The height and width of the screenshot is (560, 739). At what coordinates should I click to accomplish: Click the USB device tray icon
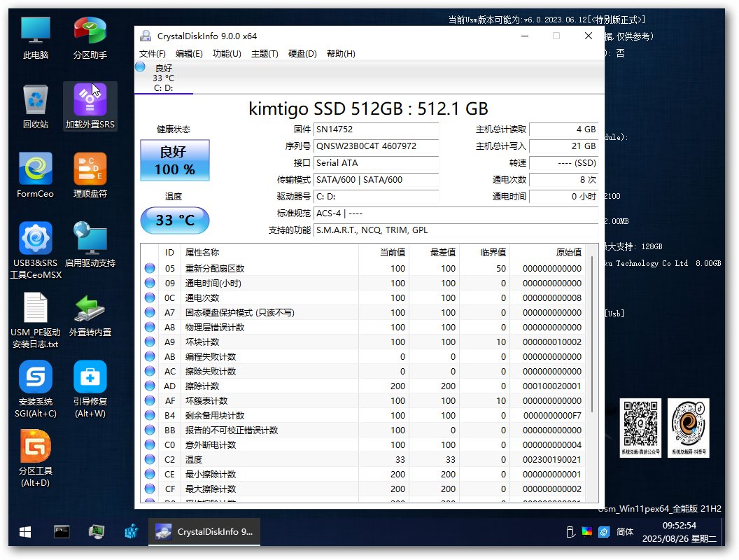click(x=570, y=532)
